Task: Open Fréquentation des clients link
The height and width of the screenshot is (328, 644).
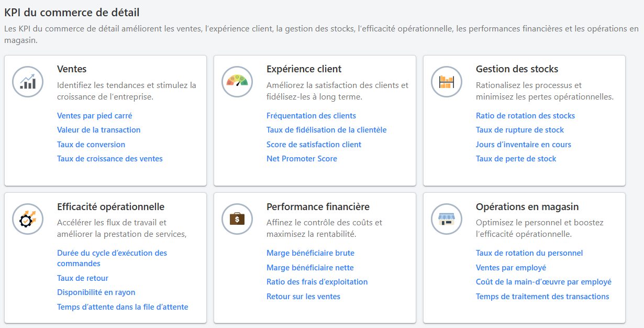Action: (311, 116)
